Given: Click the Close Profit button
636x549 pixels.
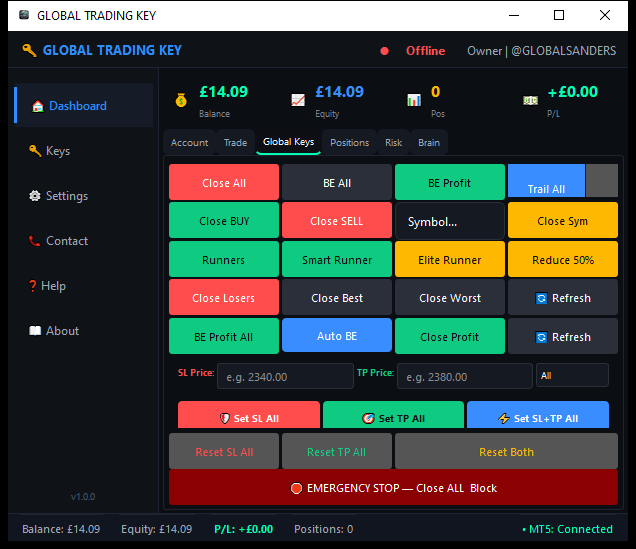Looking at the screenshot, I should pos(449,337).
